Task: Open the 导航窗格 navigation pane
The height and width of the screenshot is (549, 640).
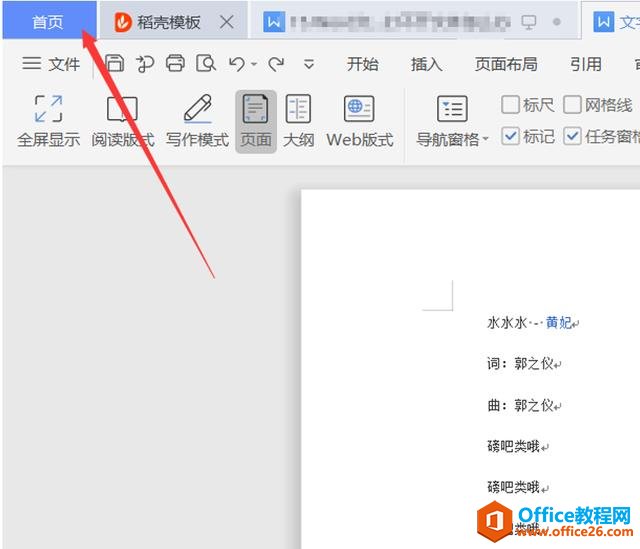Action: pyautogui.click(x=452, y=121)
